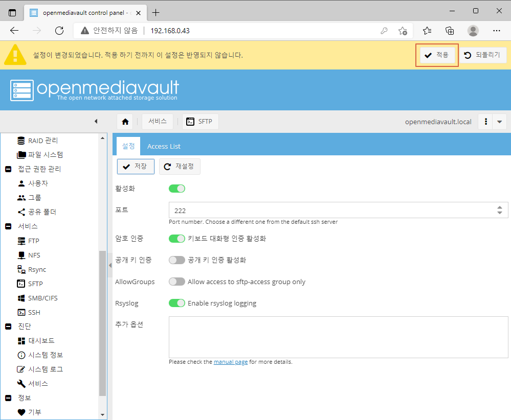This screenshot has height=420, width=511.
Task: Open SFTP in the sidebar tree
Action: 30,284
